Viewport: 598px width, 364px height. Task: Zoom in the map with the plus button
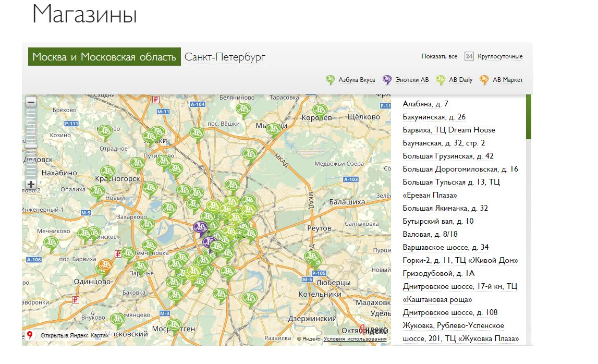31,184
